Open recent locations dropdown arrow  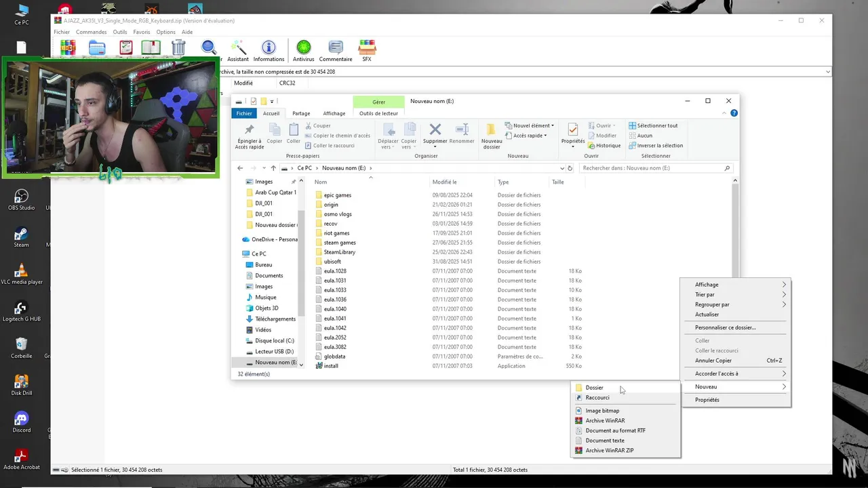[x=264, y=168]
